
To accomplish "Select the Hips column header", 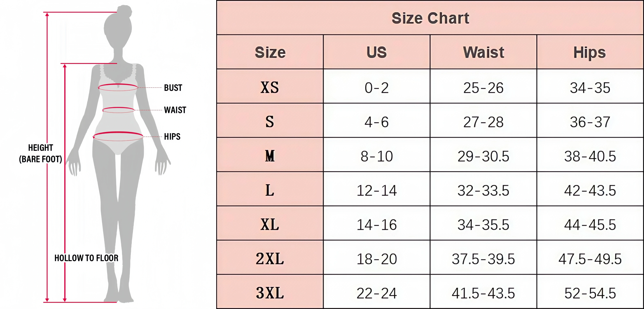I will coord(590,52).
